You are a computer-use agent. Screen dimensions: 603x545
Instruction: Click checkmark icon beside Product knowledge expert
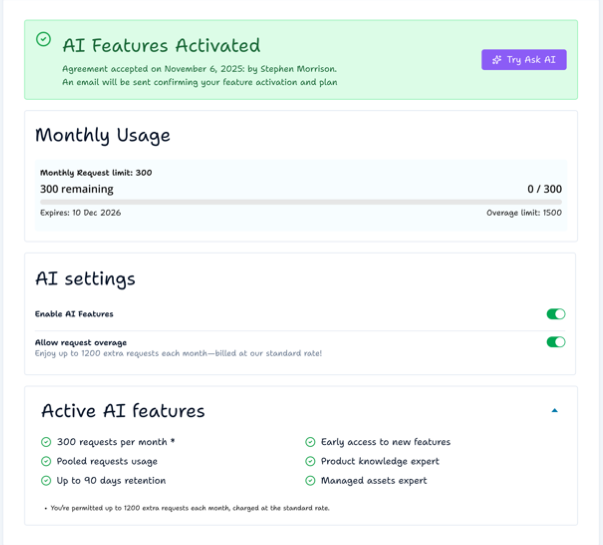tap(310, 461)
